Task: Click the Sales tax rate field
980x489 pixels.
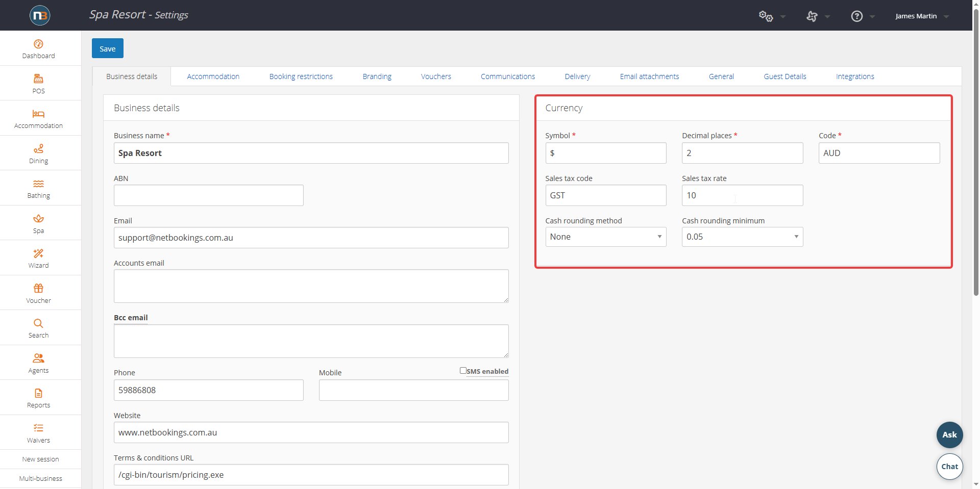Action: [743, 195]
